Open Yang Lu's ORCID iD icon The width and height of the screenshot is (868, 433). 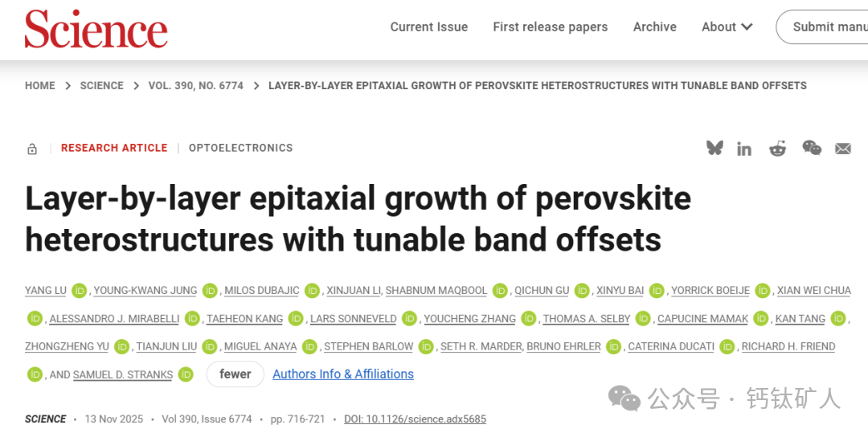(79, 291)
